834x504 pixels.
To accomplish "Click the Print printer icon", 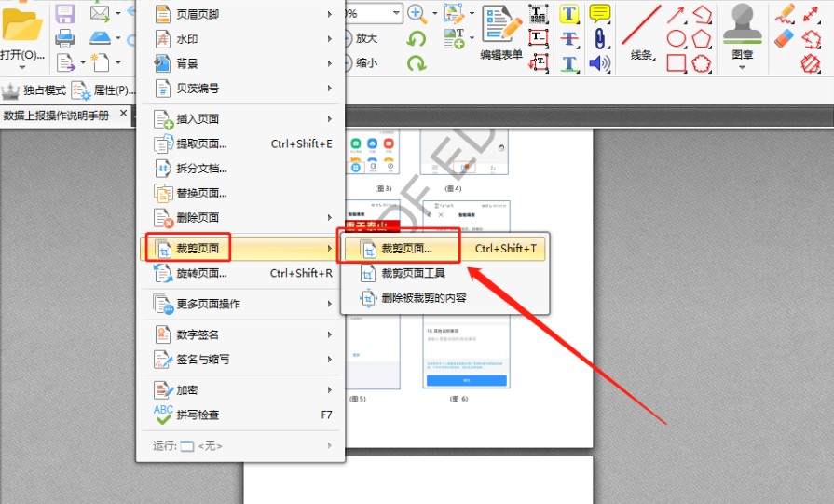I will coord(65,38).
